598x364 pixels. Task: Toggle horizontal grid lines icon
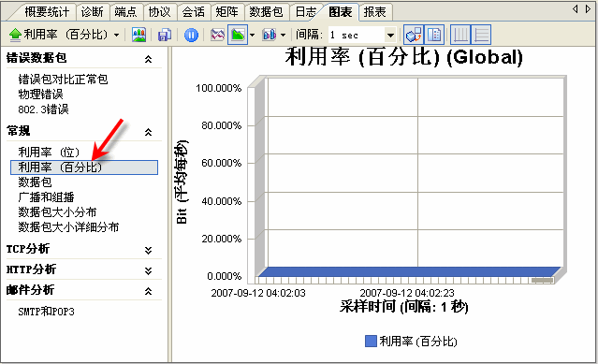(x=481, y=35)
